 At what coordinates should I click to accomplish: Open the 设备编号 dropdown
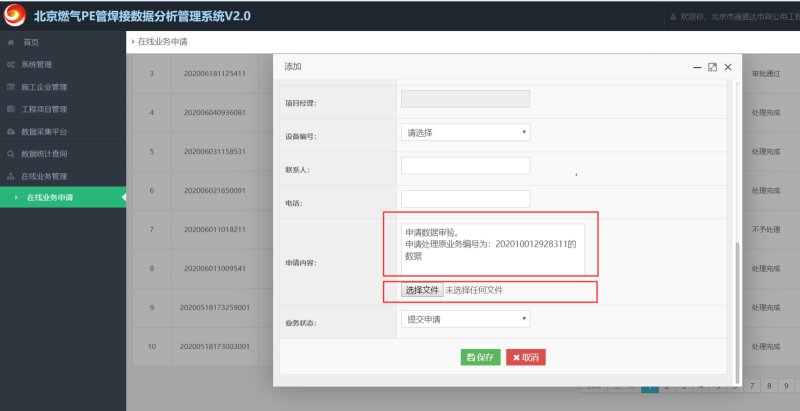click(x=465, y=132)
